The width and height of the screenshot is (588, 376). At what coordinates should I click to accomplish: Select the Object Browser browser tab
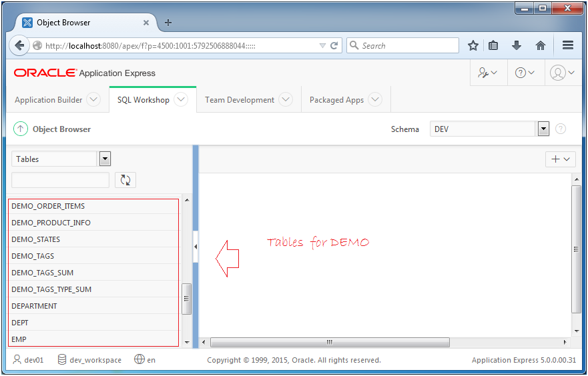point(84,23)
